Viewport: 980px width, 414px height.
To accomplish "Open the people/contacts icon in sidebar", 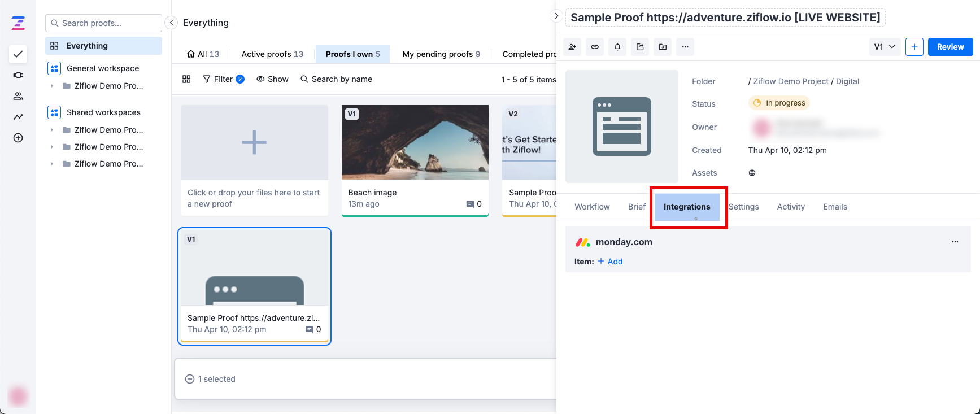I will coord(18,96).
